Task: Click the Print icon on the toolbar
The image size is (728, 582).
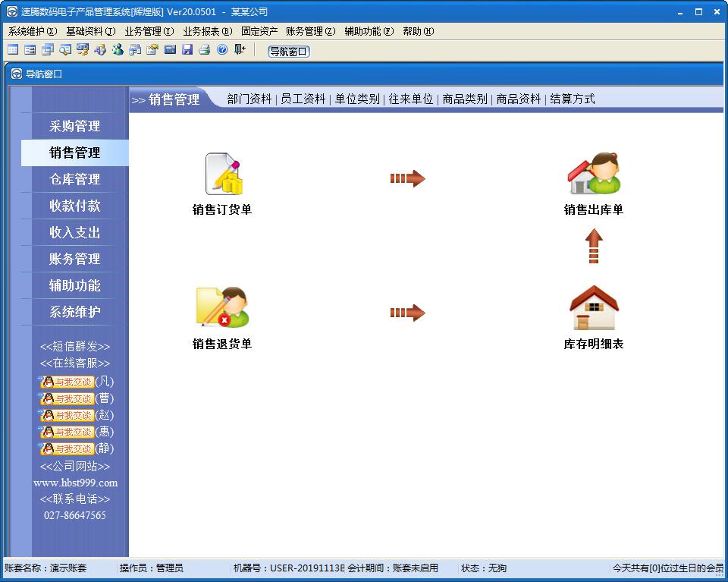Action: click(x=204, y=49)
